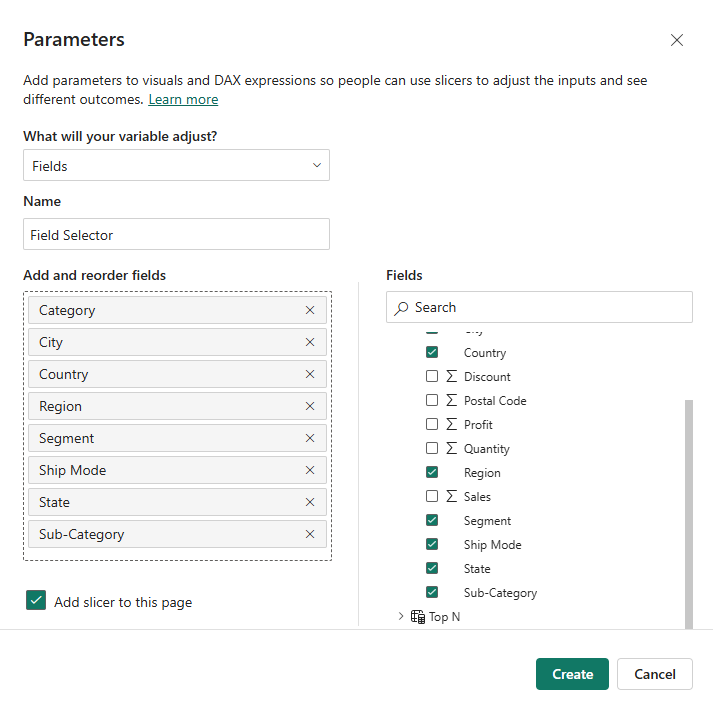The height and width of the screenshot is (709, 713).
Task: Check the Discount field checkbox
Action: click(x=432, y=376)
